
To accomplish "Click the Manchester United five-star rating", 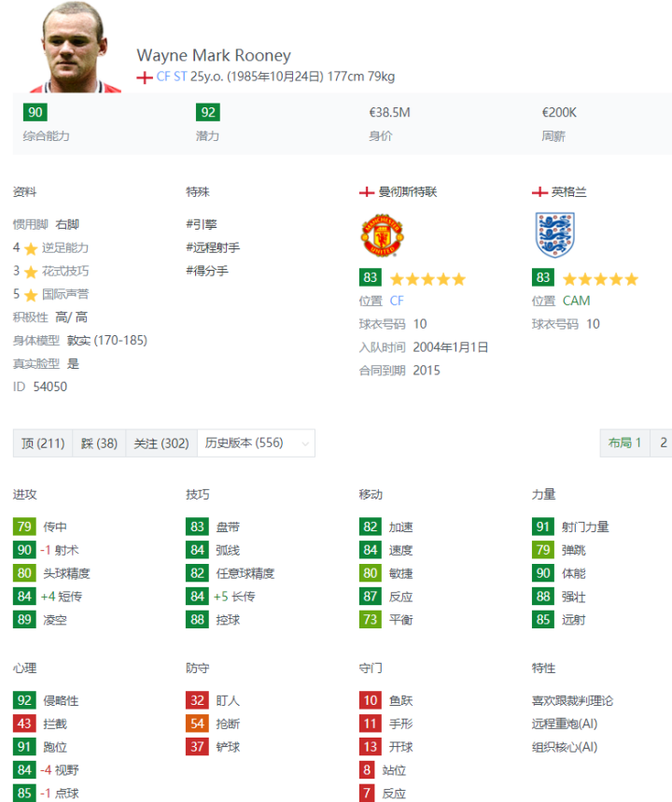I will click(427, 278).
